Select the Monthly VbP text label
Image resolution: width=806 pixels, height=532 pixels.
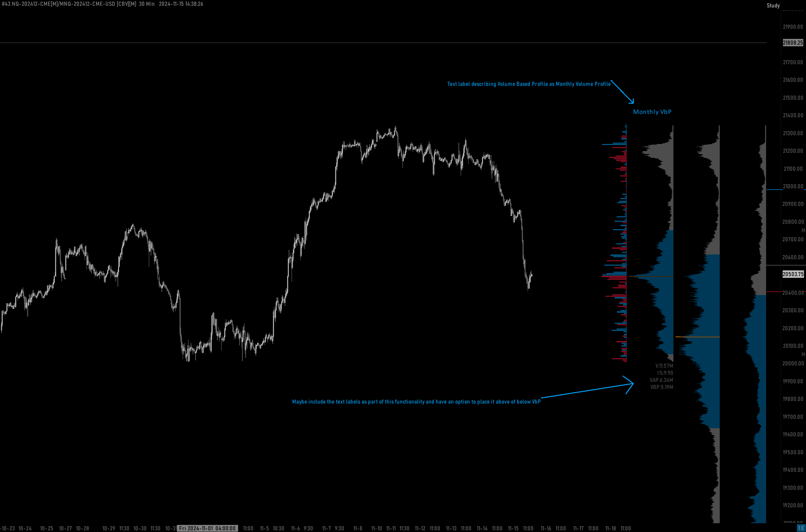click(652, 112)
